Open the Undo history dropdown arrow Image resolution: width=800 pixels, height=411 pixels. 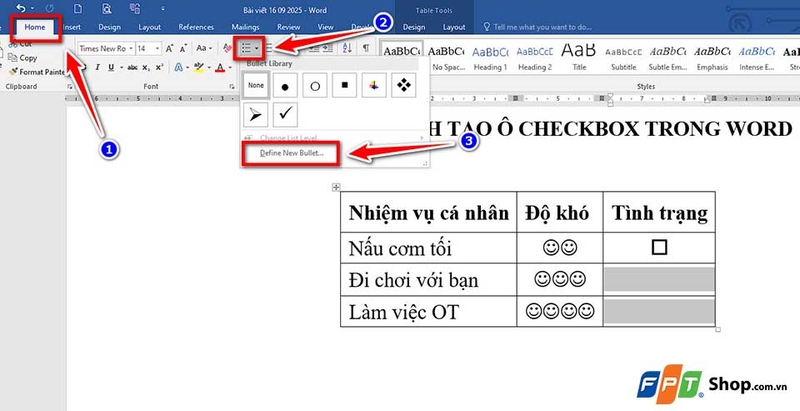click(x=33, y=9)
